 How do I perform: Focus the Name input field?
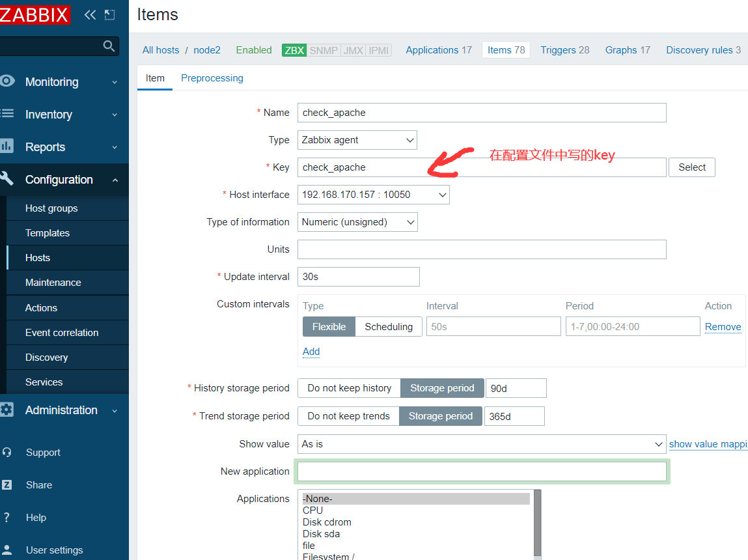[x=482, y=113]
